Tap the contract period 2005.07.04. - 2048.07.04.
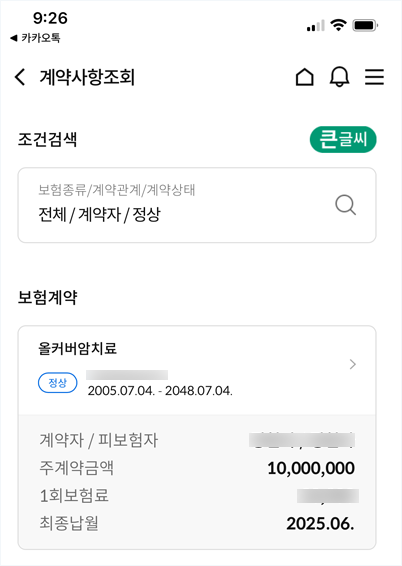Viewport: 402px width, 566px height. [x=160, y=391]
